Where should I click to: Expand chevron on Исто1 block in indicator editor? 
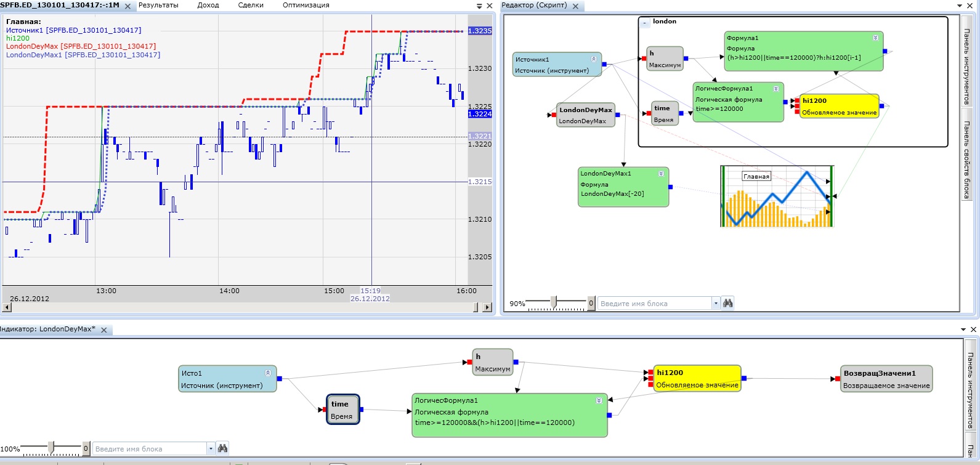tap(268, 373)
